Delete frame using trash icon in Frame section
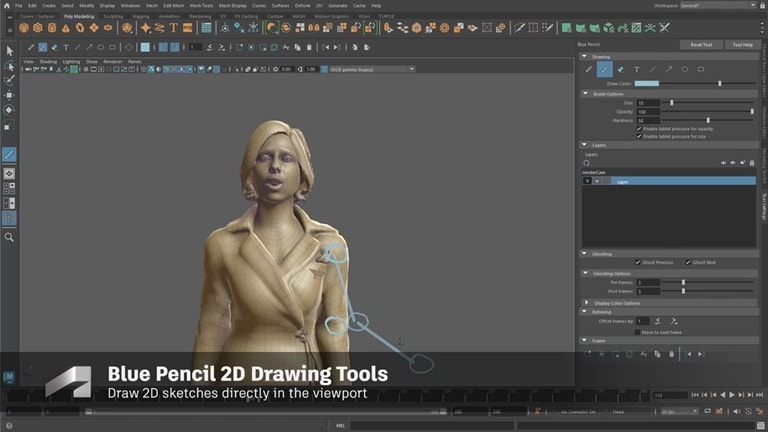Screen dimensions: 768x432 (x=672, y=354)
